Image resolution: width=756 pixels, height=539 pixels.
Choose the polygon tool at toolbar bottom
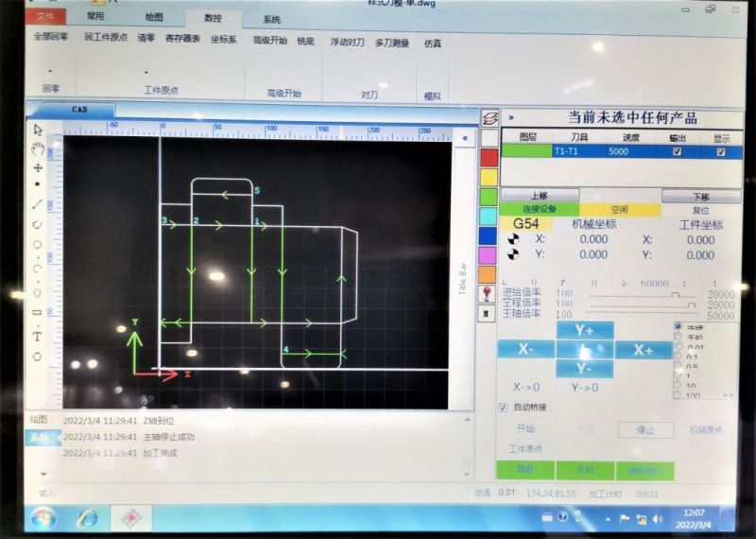point(37,356)
